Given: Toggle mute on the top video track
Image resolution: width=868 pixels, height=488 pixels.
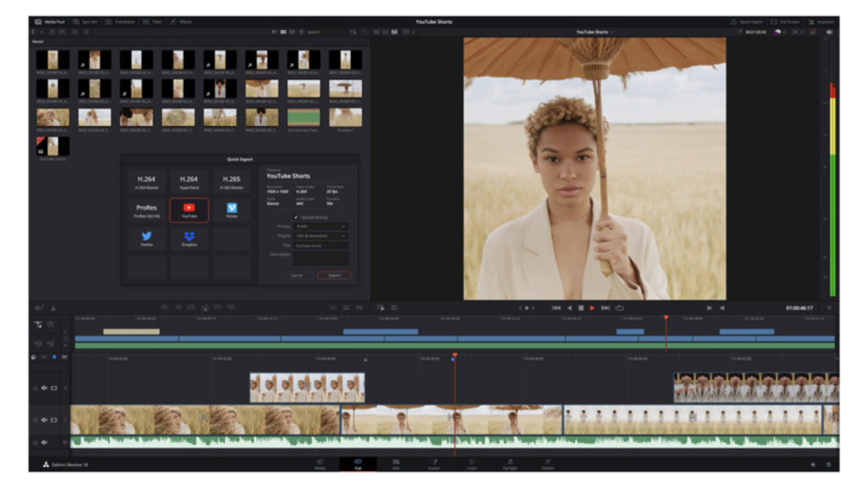Looking at the screenshot, I should (x=44, y=388).
